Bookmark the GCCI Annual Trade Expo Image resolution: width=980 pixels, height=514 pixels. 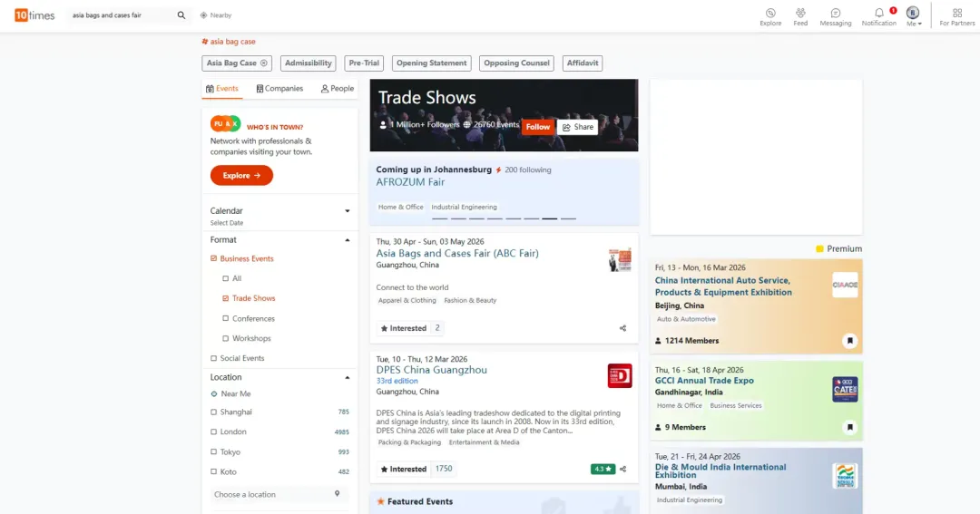click(x=849, y=427)
